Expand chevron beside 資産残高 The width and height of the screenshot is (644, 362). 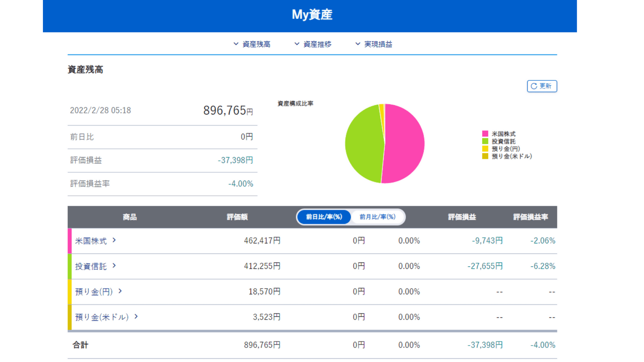(x=236, y=44)
